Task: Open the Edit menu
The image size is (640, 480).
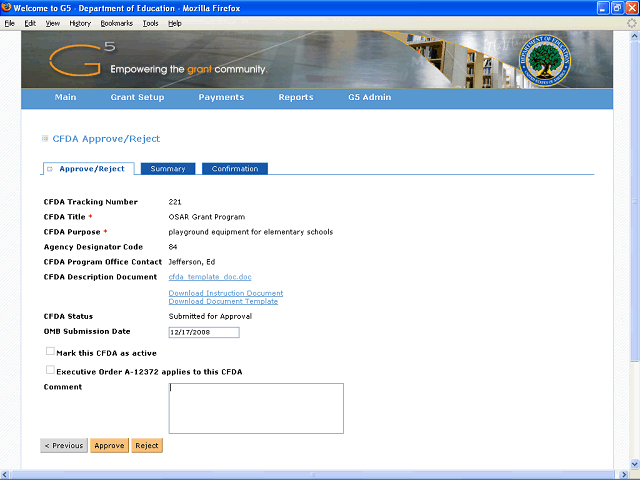Action: click(x=30, y=23)
